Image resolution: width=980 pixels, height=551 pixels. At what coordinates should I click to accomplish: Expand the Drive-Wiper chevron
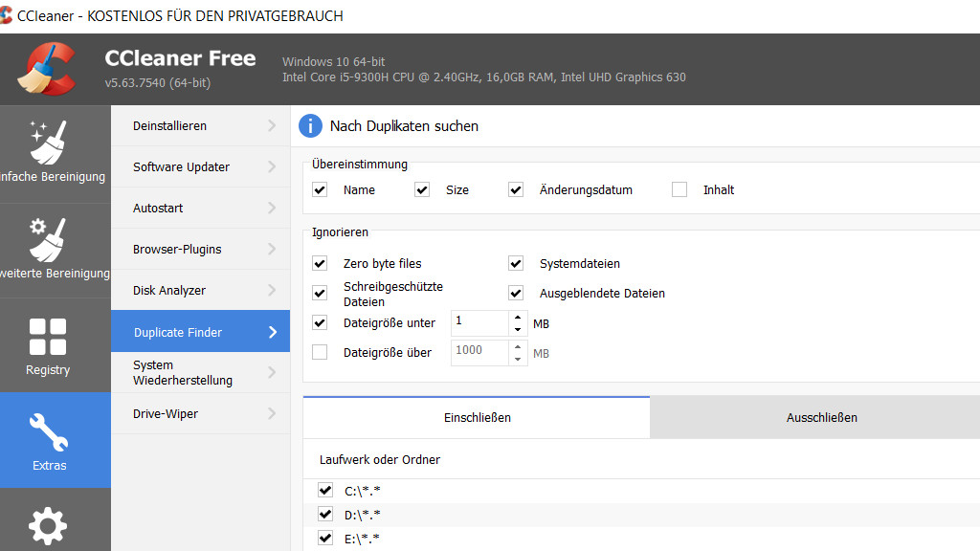click(273, 413)
